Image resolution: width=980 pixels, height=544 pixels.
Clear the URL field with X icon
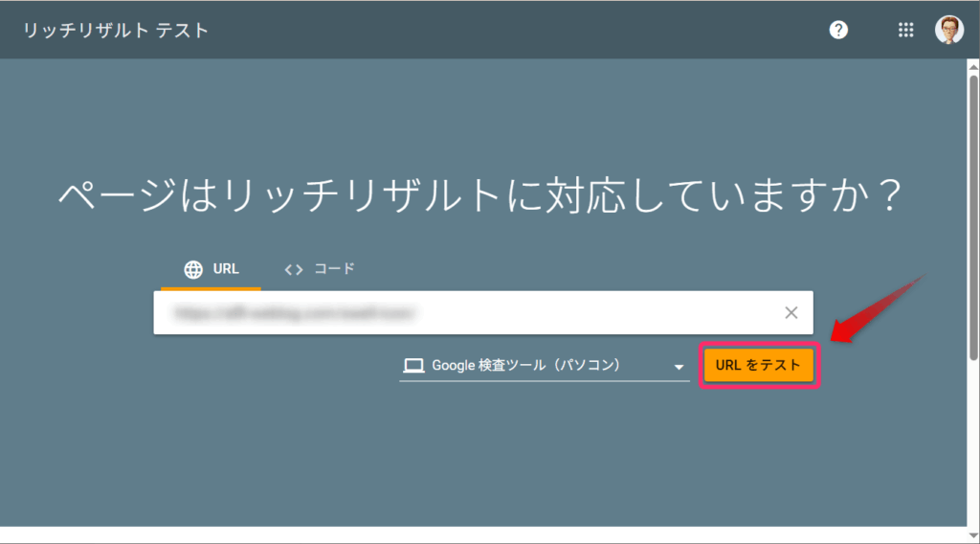(791, 312)
